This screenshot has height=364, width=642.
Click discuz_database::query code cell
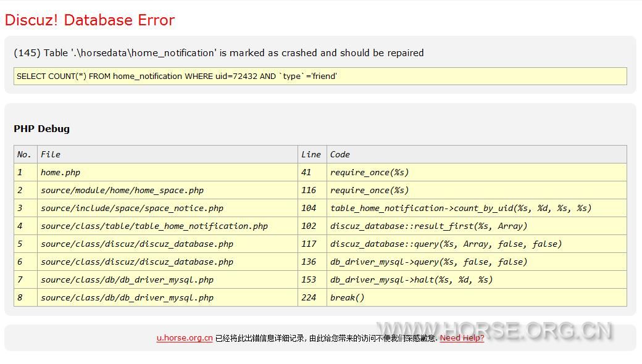tap(477, 244)
